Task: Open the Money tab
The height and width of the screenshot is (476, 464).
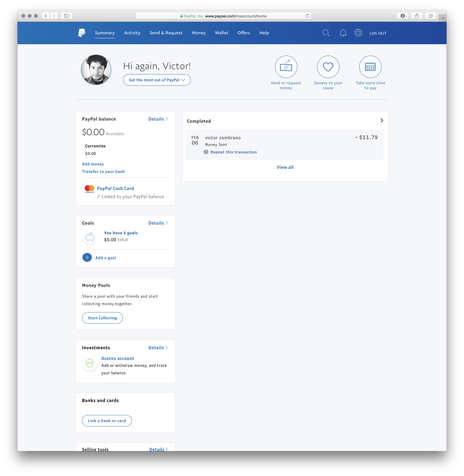Action: point(199,33)
